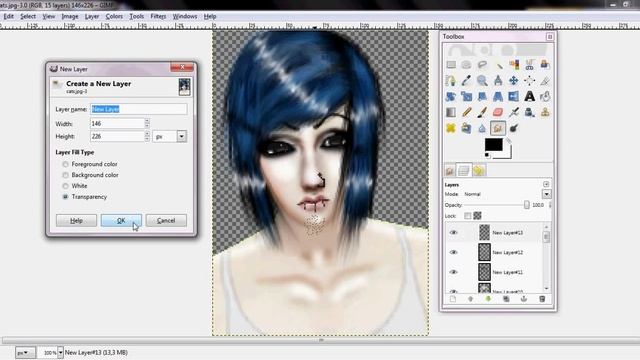Select the Perspective Clone tool
This screenshot has width=640, height=360.
[x=466, y=128]
